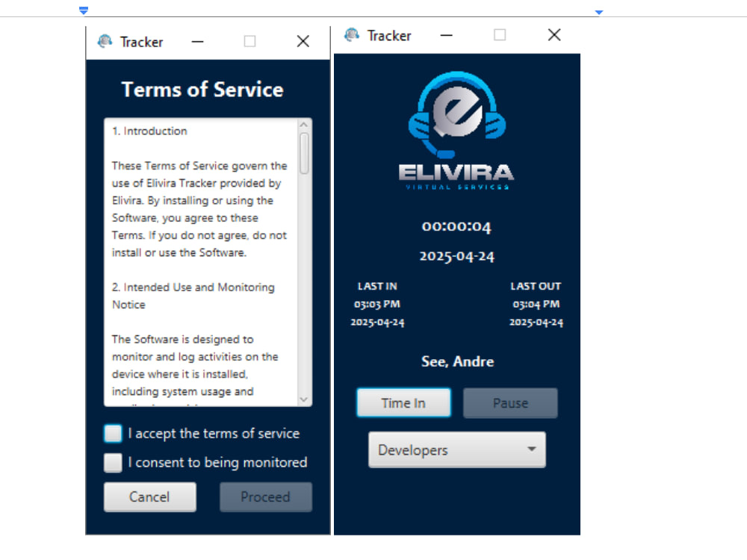Click the Cancel button

149,497
